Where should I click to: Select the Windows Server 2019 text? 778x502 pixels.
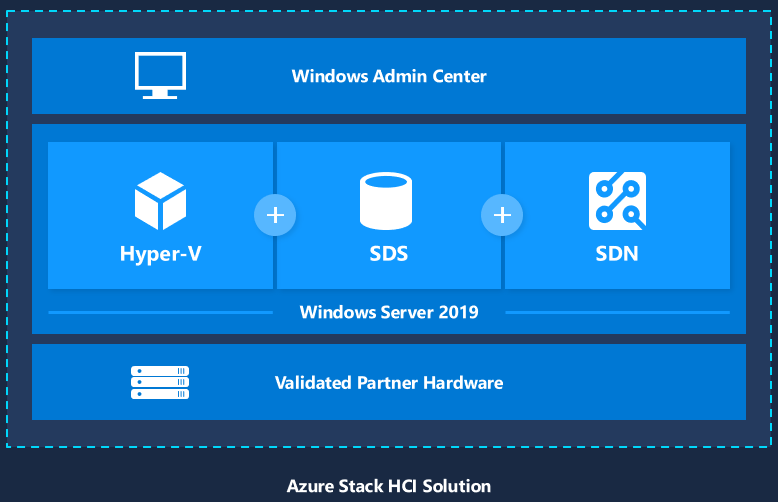click(389, 313)
